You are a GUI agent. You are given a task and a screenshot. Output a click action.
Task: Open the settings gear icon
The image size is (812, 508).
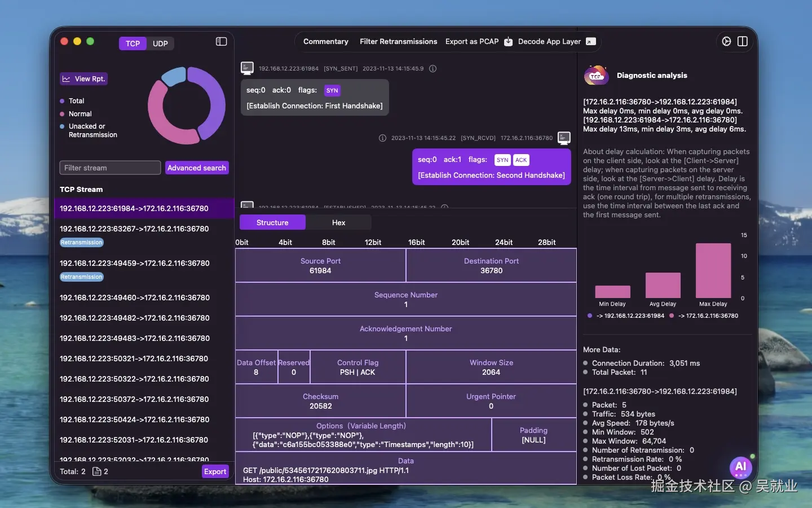pos(726,41)
